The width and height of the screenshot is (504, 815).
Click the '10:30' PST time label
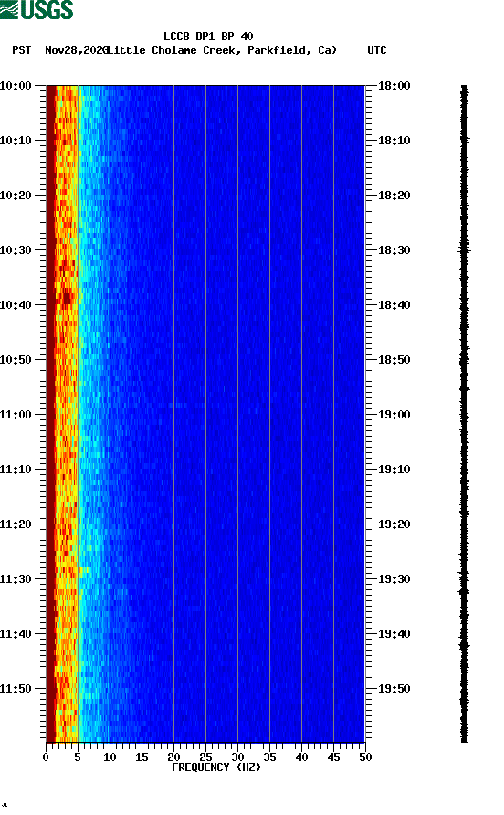tap(16, 250)
